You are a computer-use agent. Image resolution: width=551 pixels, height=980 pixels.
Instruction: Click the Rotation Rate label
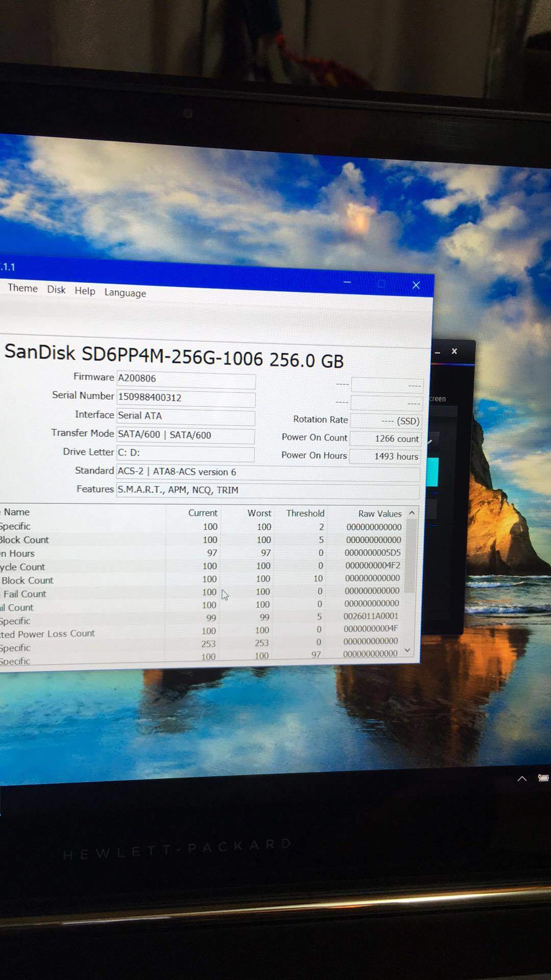click(x=320, y=420)
